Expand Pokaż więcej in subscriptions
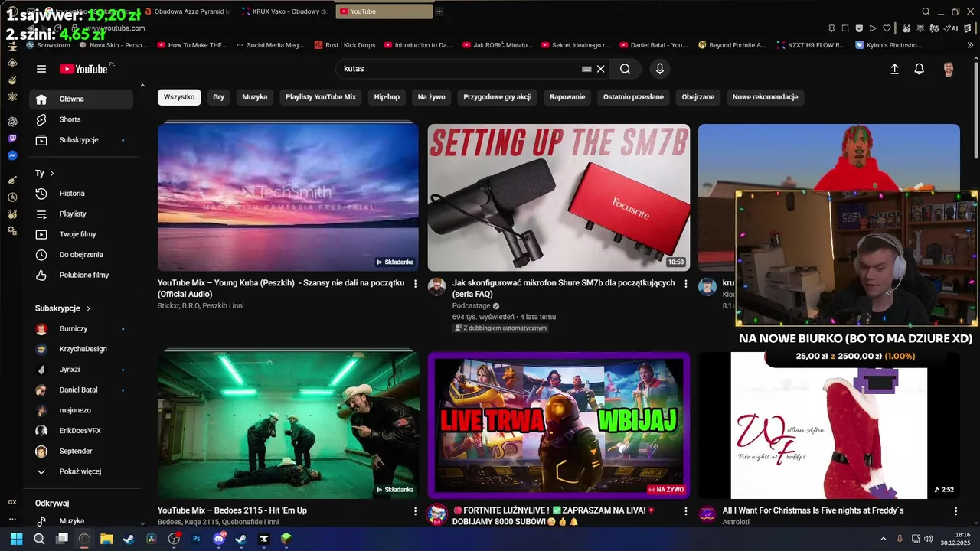This screenshot has width=980, height=551. tap(81, 471)
